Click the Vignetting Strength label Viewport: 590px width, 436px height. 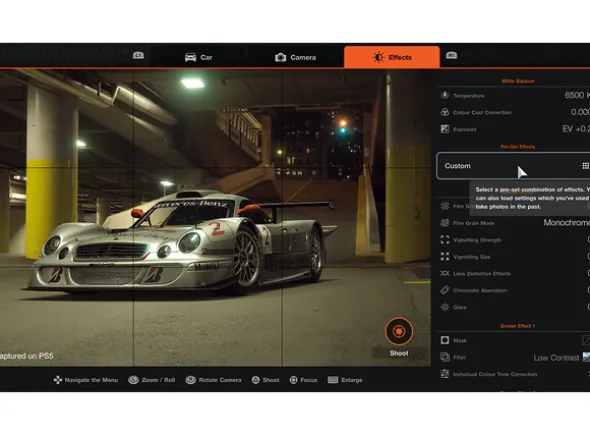tap(477, 240)
